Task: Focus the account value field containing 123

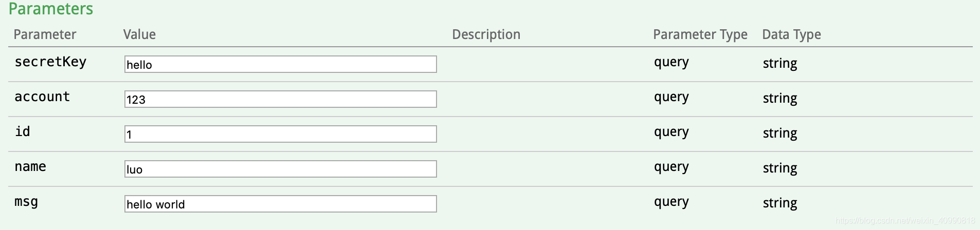Action: [x=280, y=99]
